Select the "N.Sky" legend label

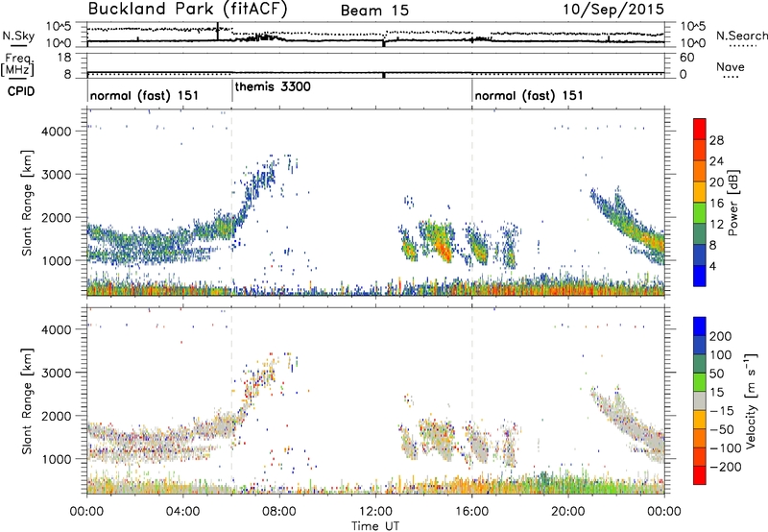tap(18, 36)
